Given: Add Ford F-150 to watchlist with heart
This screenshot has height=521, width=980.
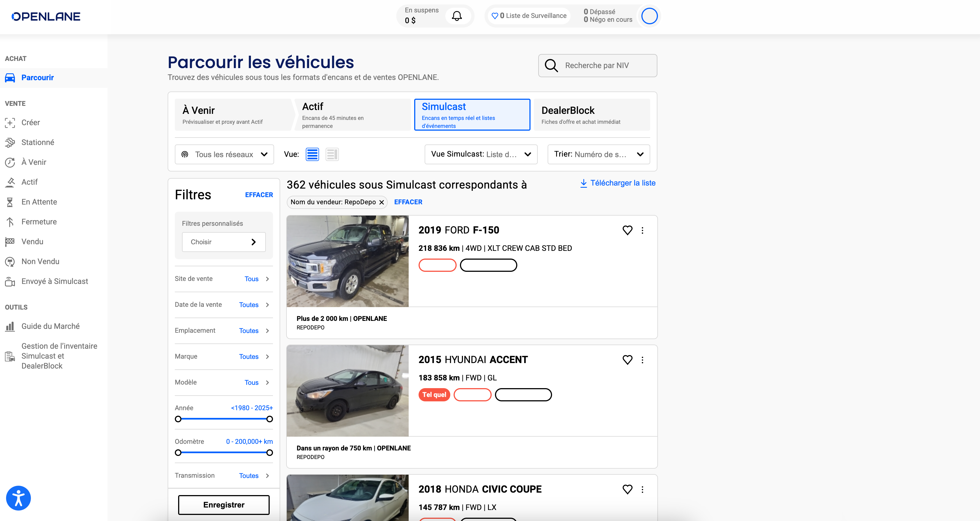Looking at the screenshot, I should tap(627, 230).
